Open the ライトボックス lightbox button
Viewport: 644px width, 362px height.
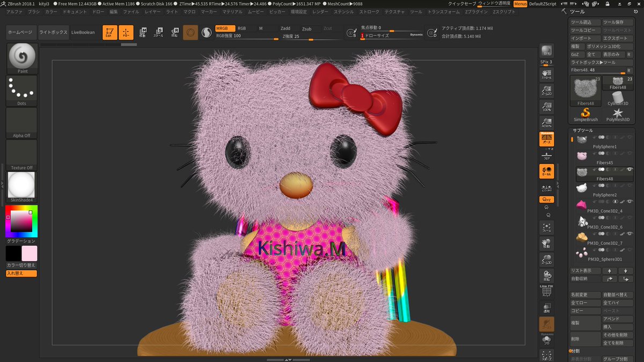[x=54, y=33]
